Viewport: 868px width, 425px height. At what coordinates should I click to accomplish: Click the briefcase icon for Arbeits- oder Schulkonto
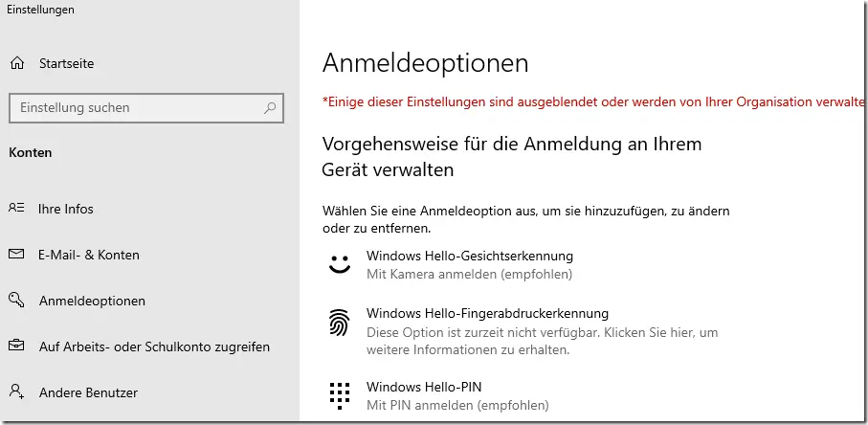[16, 347]
